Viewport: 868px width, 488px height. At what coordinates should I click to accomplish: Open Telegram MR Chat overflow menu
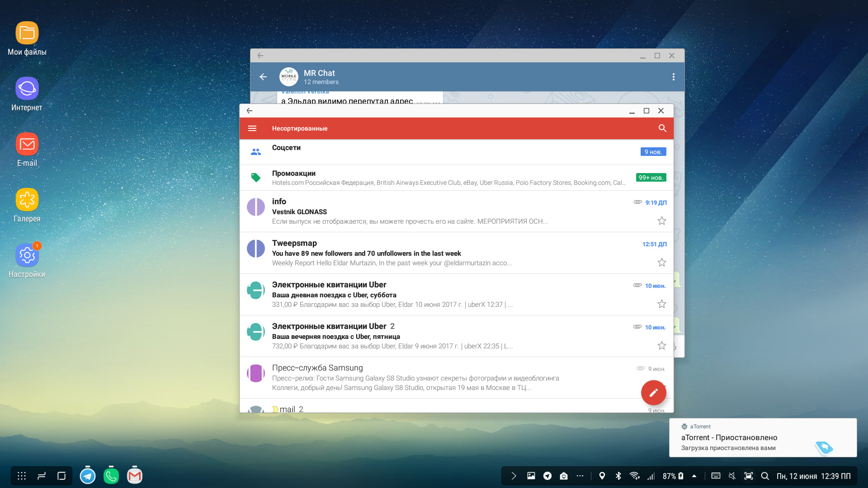(674, 77)
